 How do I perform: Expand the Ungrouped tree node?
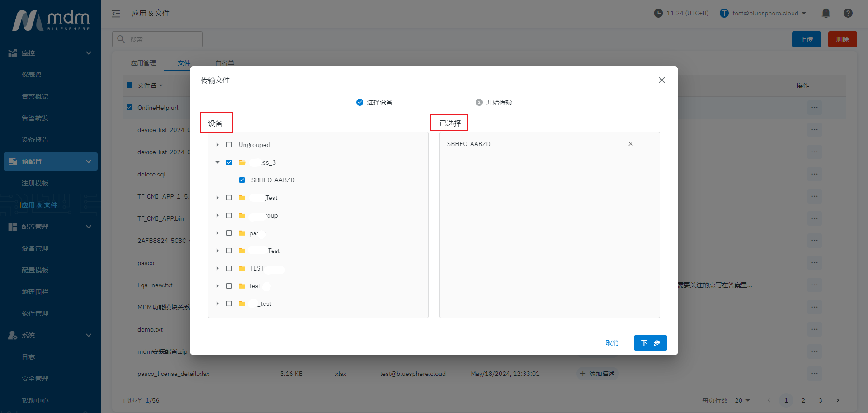[217, 145]
